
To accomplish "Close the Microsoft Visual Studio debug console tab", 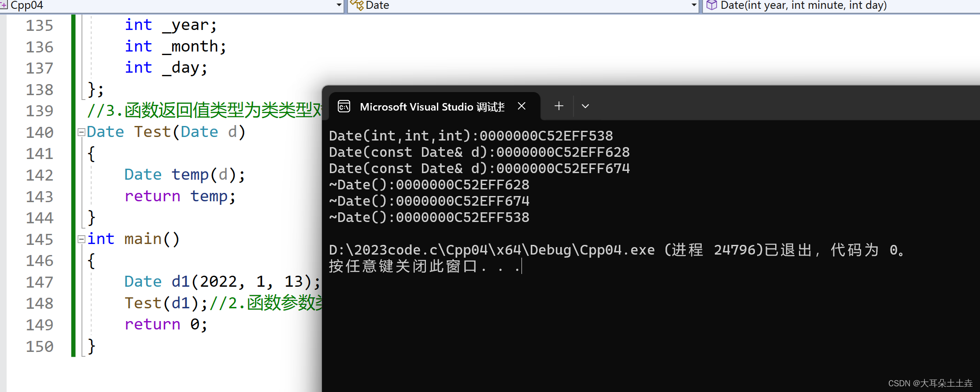I will [521, 106].
